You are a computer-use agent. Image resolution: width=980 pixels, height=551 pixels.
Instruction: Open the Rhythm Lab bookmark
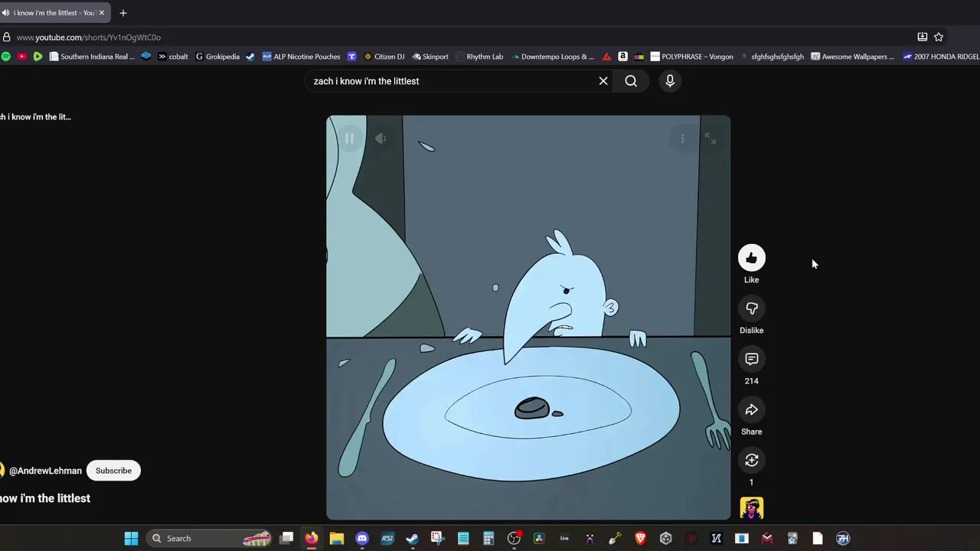pyautogui.click(x=479, y=57)
